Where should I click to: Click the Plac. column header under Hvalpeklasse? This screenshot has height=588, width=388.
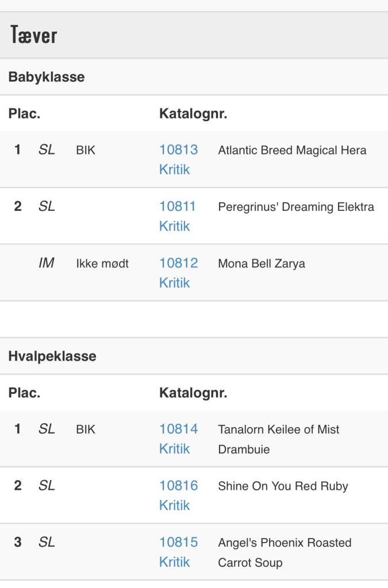(24, 393)
